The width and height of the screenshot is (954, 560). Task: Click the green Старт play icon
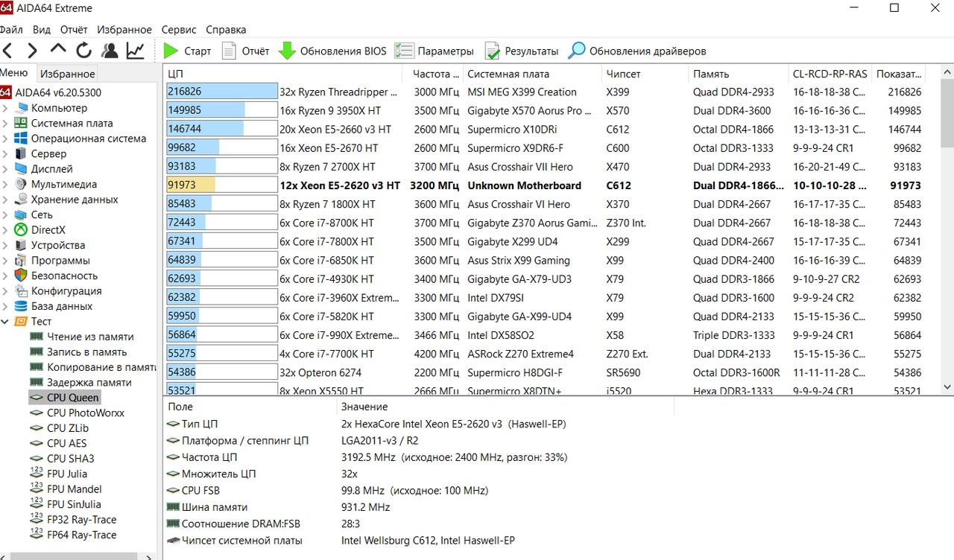171,51
